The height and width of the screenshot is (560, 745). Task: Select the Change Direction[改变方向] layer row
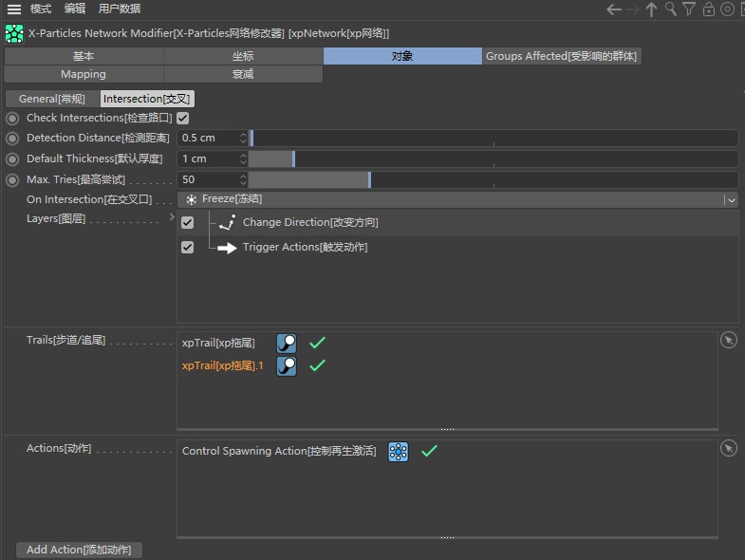coord(457,222)
